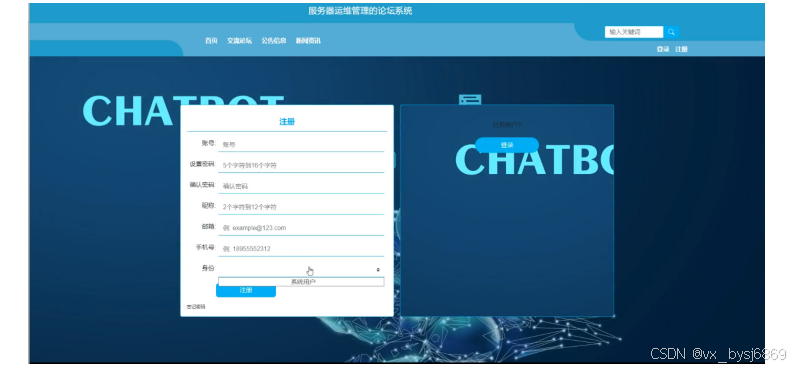Open the 身份 dropdown selector
Screen dimensions: 793x368
301,270
